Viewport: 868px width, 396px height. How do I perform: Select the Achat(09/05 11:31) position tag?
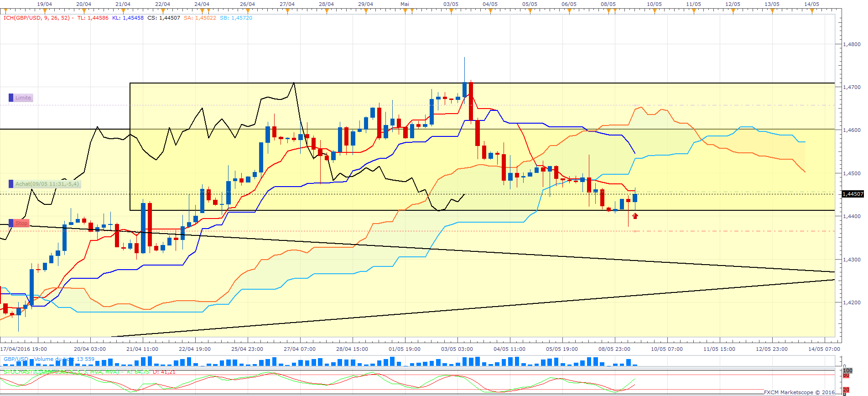45,184
